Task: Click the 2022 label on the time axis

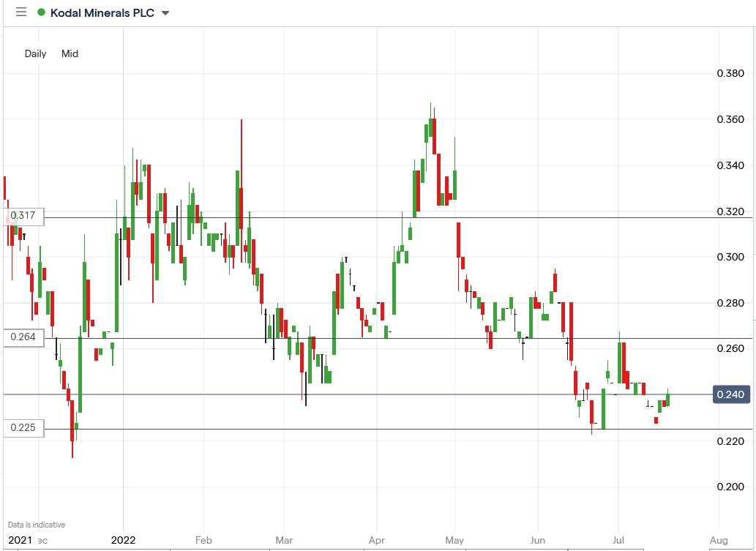Action: pos(123,540)
